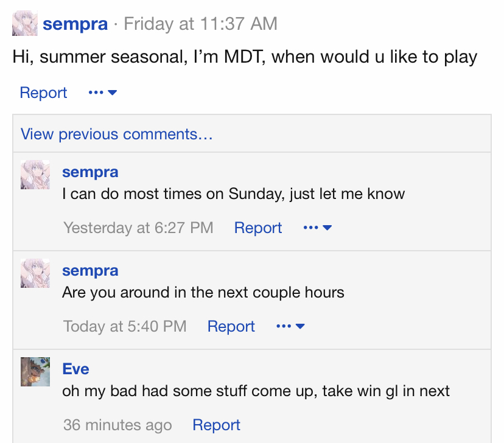Image resolution: width=504 pixels, height=443 pixels.
Task: Click the 'Friday at 11:37 AM' timestamp
Action: click(x=200, y=24)
